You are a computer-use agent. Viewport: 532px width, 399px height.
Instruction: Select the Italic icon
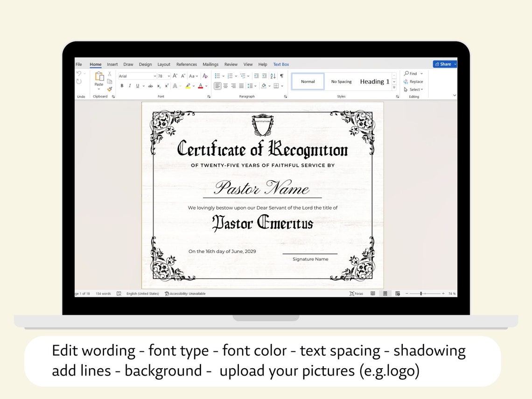pos(130,86)
